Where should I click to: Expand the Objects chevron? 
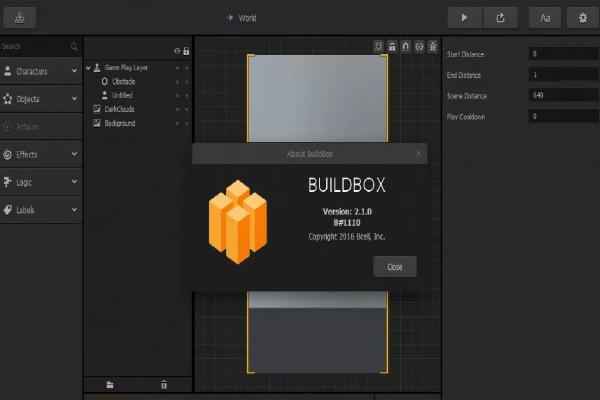point(74,98)
